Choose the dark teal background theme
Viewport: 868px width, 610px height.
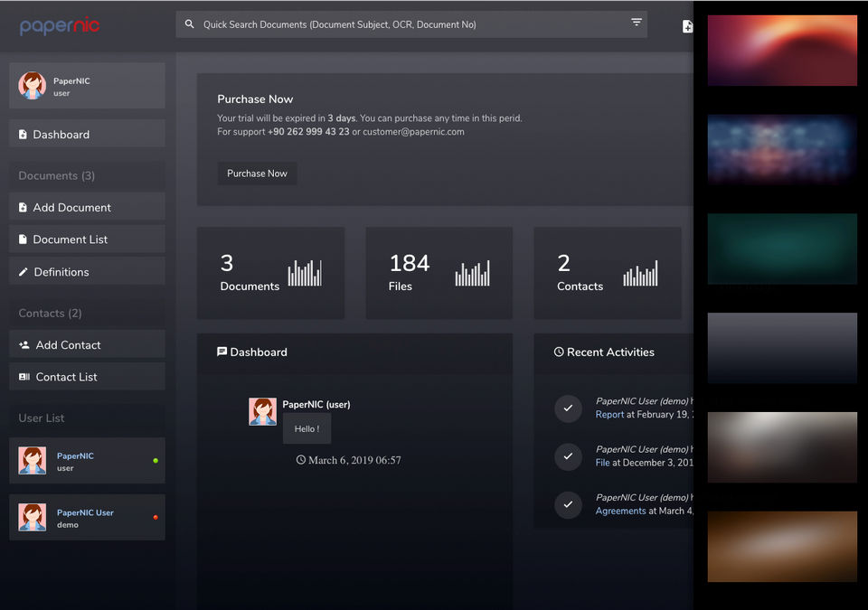[x=782, y=249]
